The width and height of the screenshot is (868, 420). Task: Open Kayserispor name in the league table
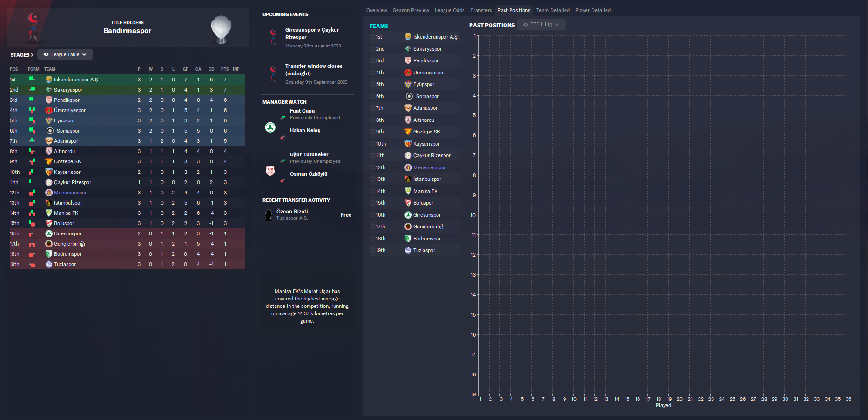[x=67, y=172]
